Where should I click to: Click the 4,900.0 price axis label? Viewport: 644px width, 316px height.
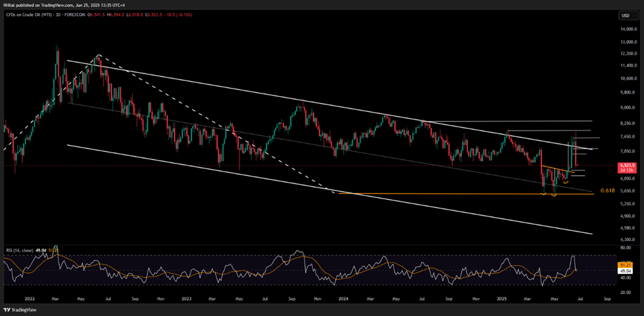627,216
